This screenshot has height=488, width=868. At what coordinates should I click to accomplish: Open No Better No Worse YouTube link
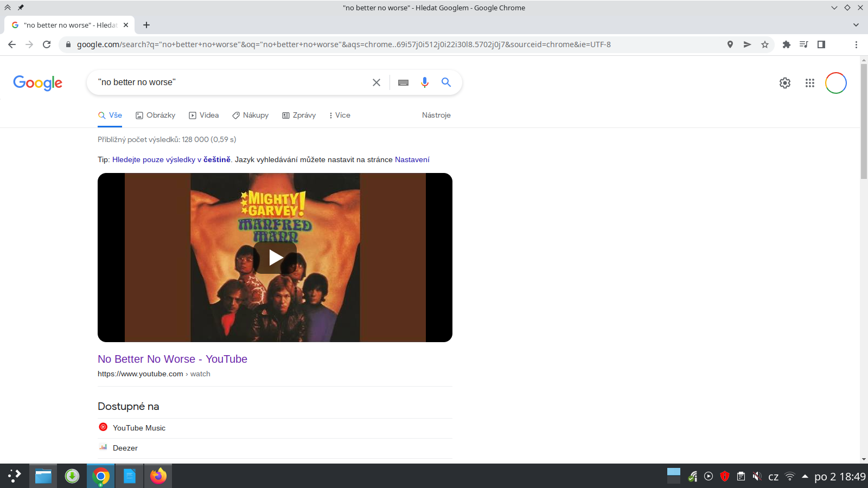click(173, 359)
